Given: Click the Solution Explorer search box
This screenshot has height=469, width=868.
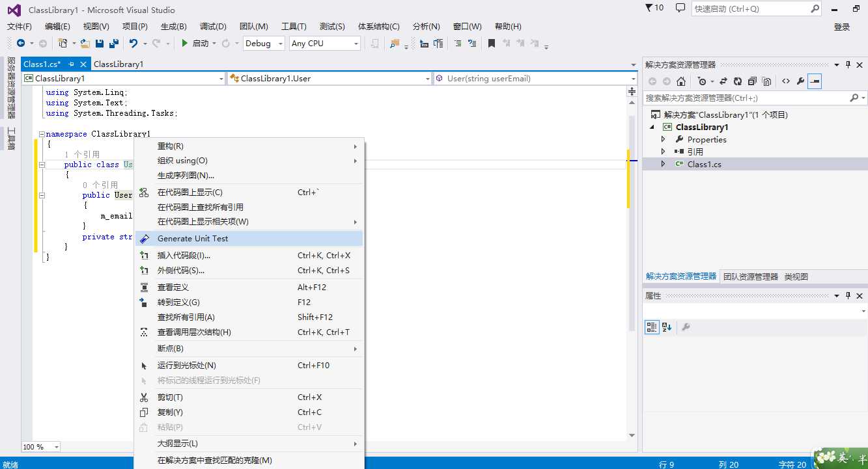Looking at the screenshot, I should tap(755, 98).
